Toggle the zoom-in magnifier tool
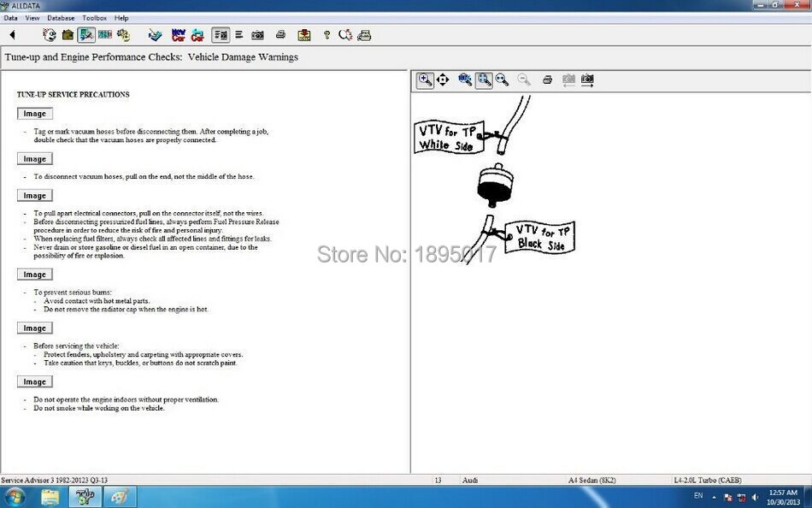 425,80
